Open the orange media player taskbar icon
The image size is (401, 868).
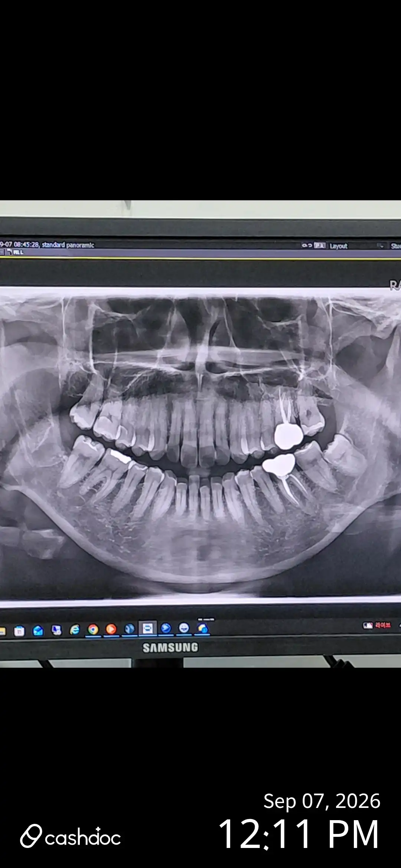(x=111, y=629)
